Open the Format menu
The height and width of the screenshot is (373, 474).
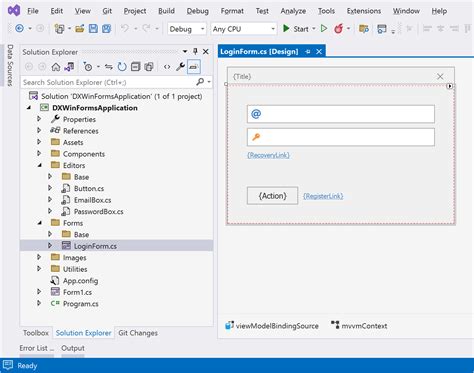(x=232, y=11)
